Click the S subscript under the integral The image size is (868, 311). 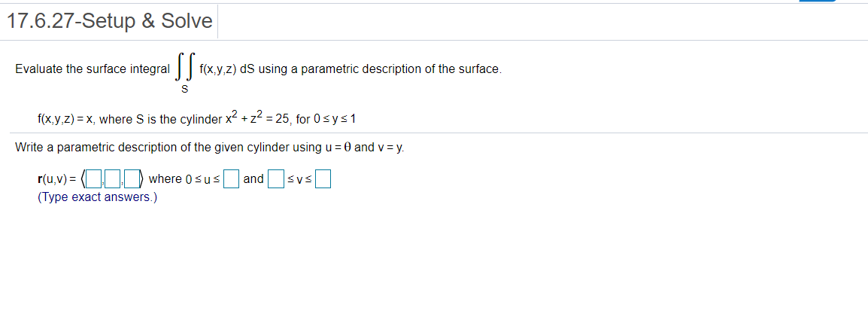[x=185, y=90]
